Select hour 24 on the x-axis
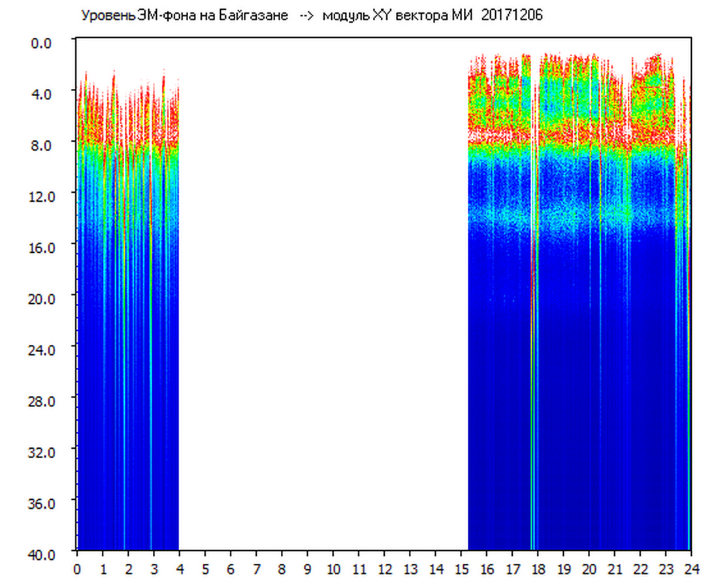716x588 pixels. (x=691, y=569)
